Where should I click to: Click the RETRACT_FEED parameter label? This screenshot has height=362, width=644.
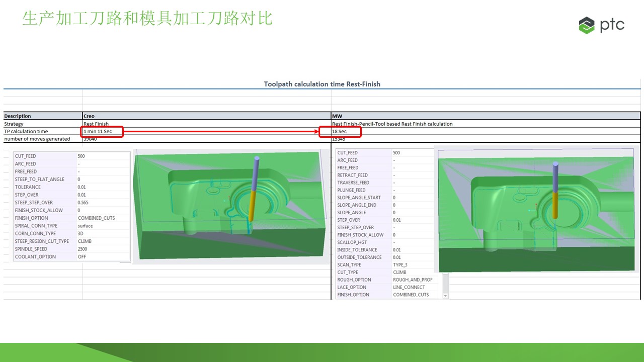click(353, 175)
